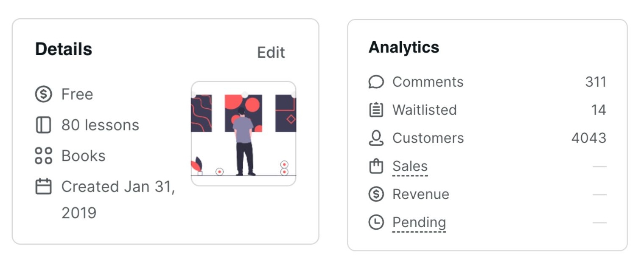Screen dimensions: 644x262
Task: Click the Comments count 311
Action: click(596, 82)
